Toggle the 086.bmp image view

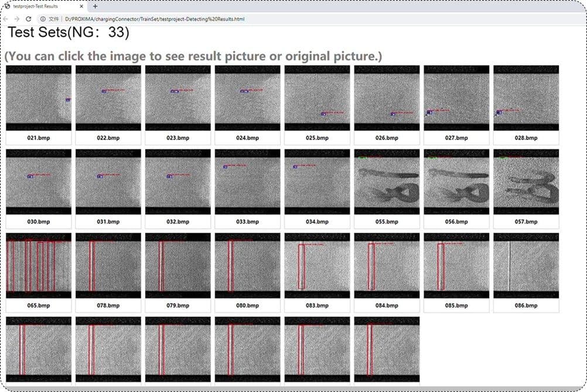(525, 265)
